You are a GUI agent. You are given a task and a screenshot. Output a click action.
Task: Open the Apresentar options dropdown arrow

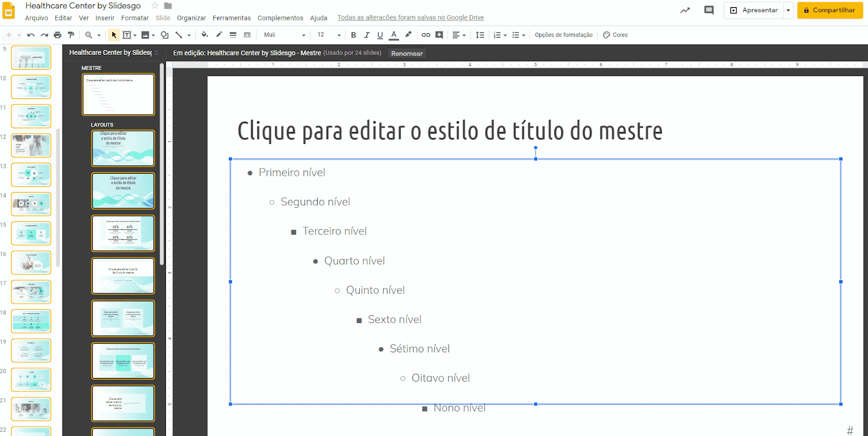tap(788, 10)
